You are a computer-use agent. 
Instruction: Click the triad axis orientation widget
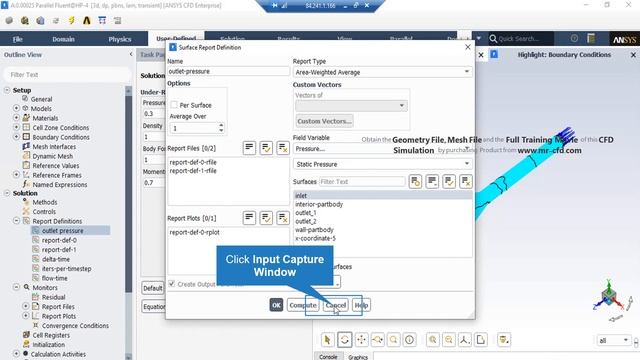click(609, 298)
